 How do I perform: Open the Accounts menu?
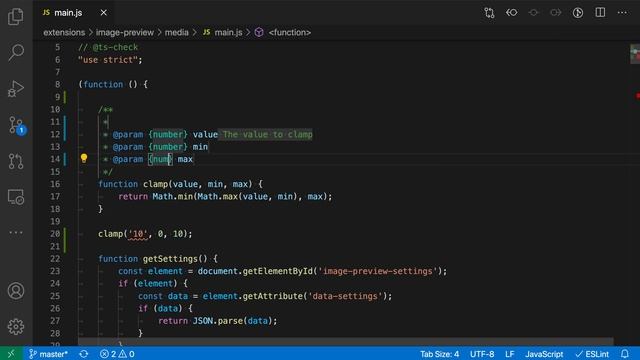tap(16, 291)
